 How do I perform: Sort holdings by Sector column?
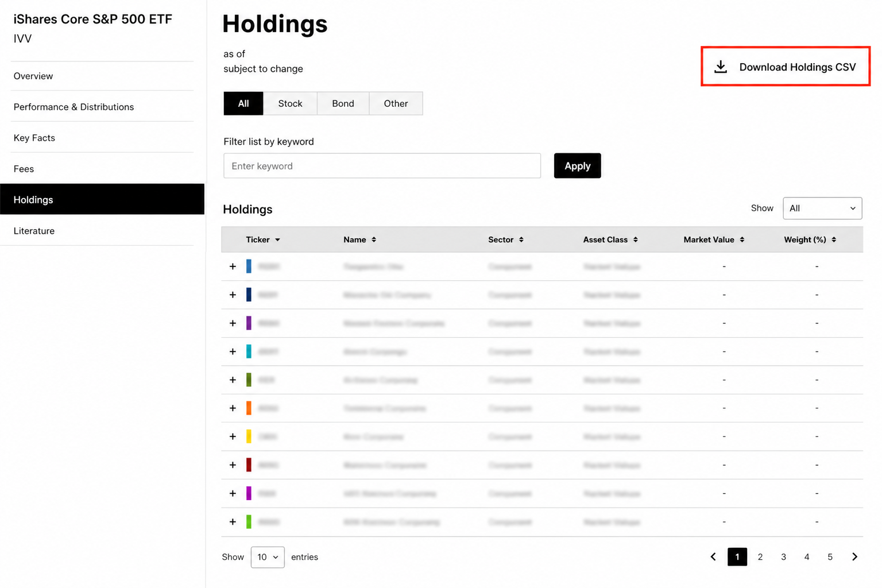(506, 239)
